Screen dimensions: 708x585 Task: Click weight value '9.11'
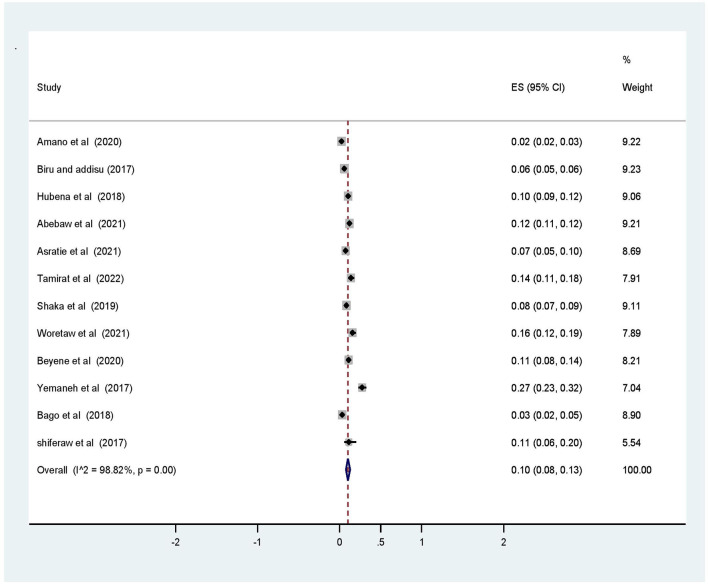click(x=631, y=306)
